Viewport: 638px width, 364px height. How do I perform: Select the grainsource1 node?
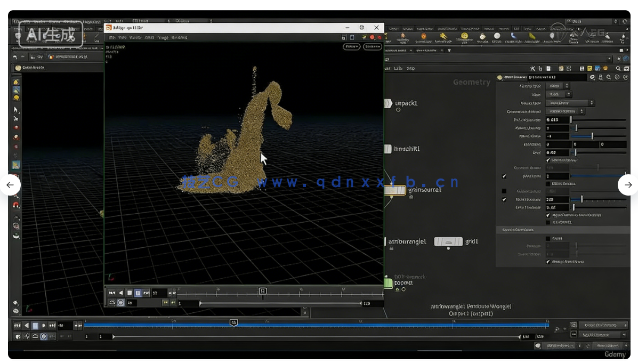(x=395, y=190)
